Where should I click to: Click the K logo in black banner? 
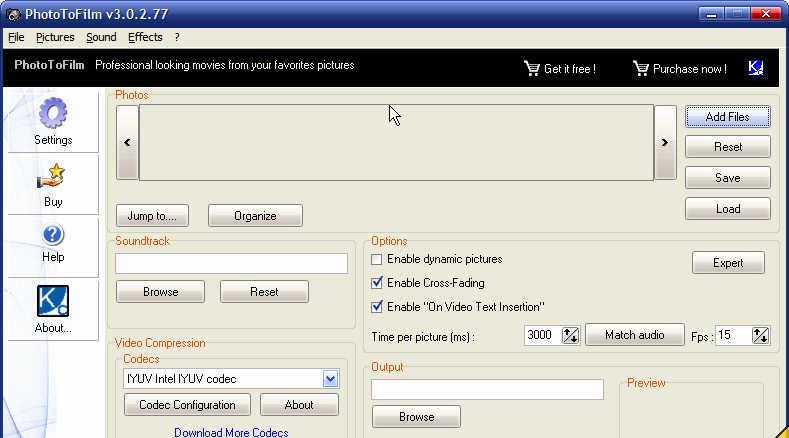[756, 68]
